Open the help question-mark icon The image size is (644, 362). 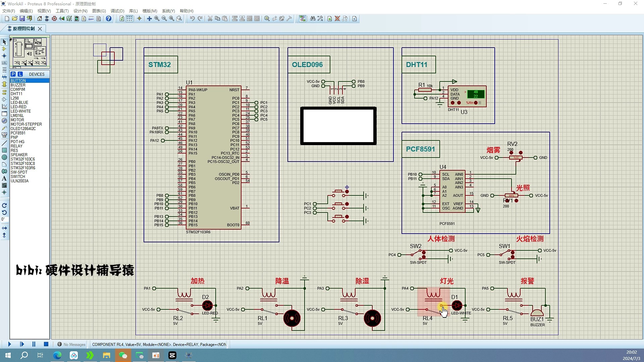point(109,19)
